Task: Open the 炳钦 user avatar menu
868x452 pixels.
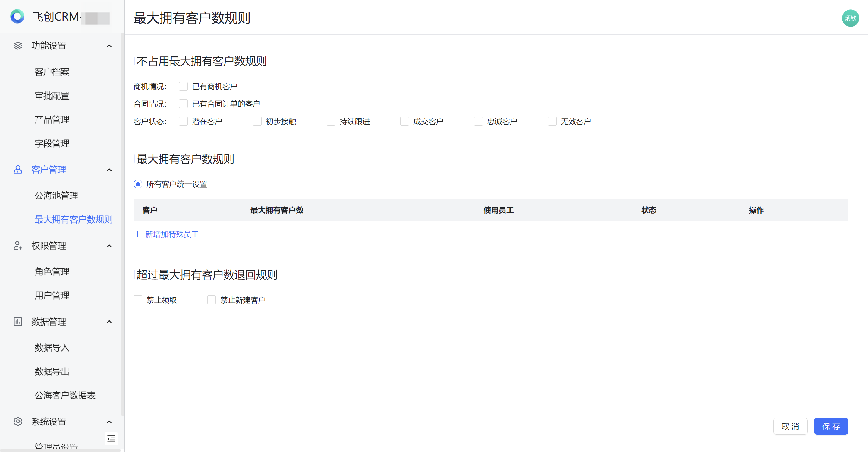Action: click(x=850, y=18)
